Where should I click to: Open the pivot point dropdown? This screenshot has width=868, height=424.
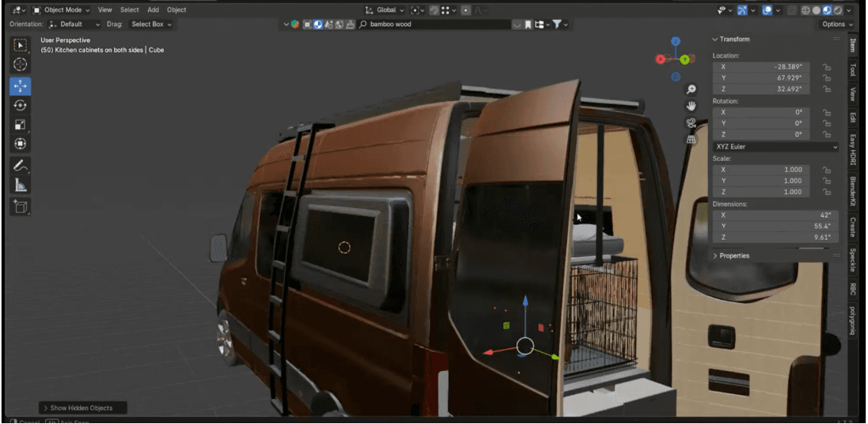pyautogui.click(x=418, y=10)
